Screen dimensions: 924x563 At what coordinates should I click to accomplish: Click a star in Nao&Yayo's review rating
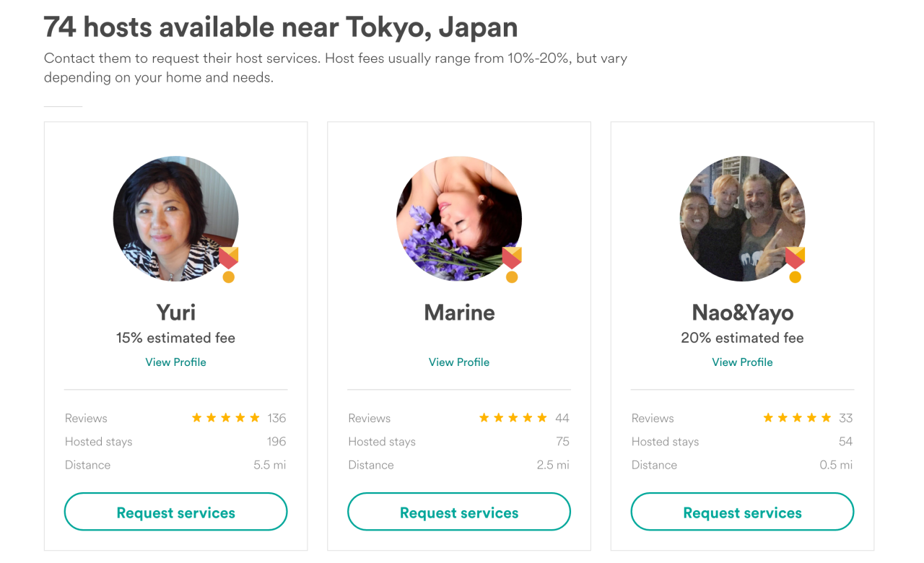(x=797, y=417)
